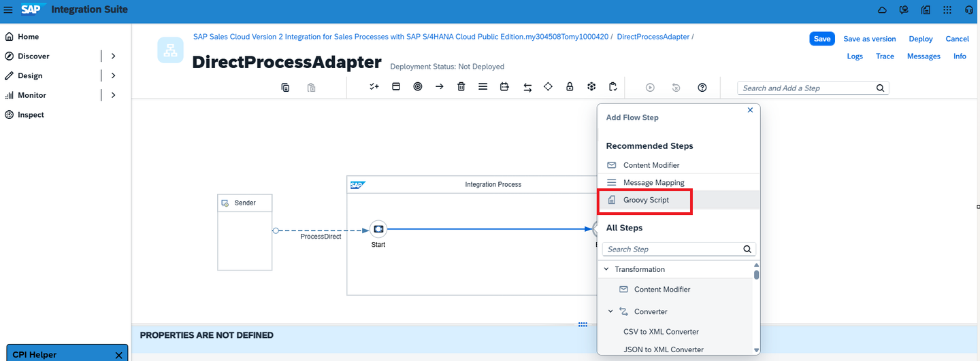This screenshot has width=980, height=361.
Task: Open the Trace link
Action: [x=885, y=56]
